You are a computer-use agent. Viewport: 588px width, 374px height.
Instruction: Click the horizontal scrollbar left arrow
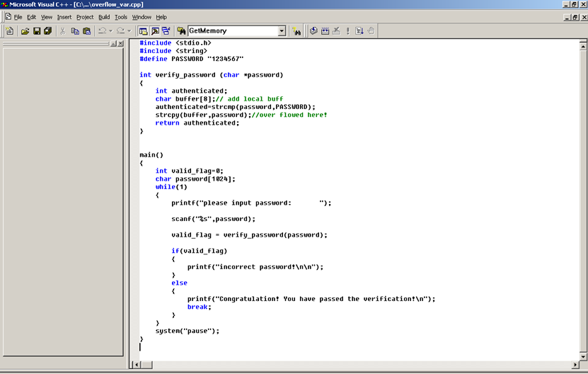[137, 364]
